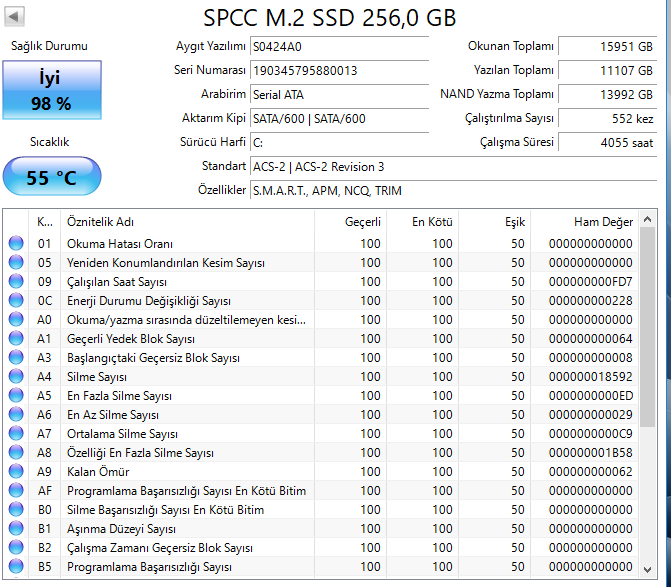Image resolution: width=671 pixels, height=587 pixels.
Task: Click the Geçerli column header
Action: [350, 222]
